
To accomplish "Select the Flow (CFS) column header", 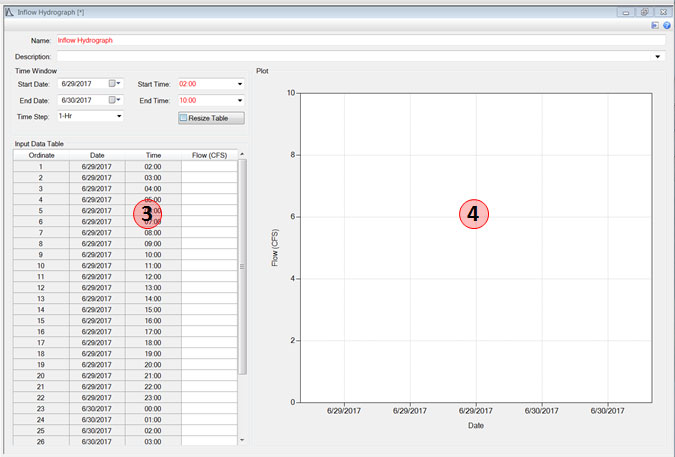I will tap(209, 155).
